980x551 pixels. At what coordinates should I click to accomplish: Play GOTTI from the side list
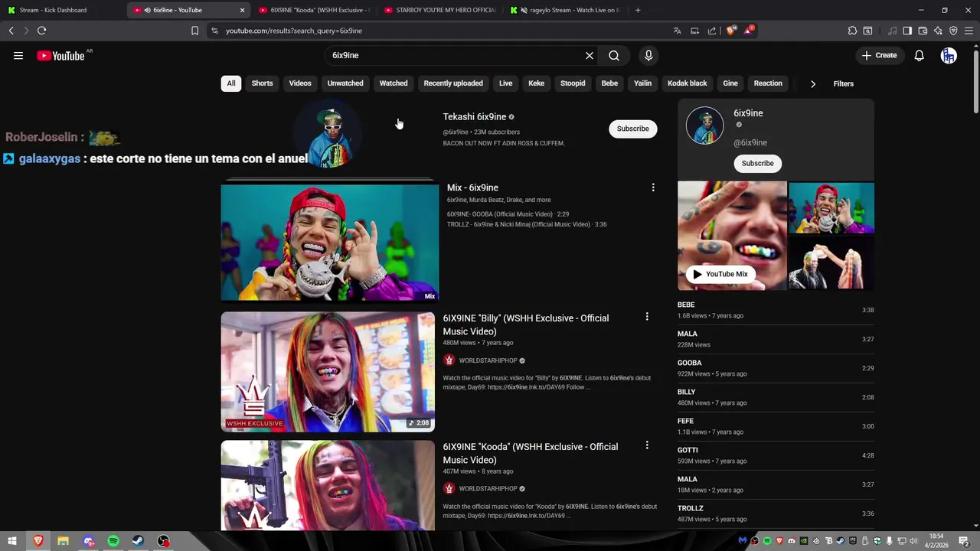coord(776,455)
